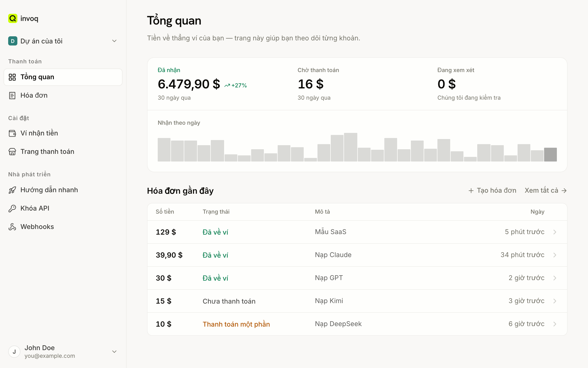
Task: Click the 15 $ invoice amount
Action: [164, 301]
